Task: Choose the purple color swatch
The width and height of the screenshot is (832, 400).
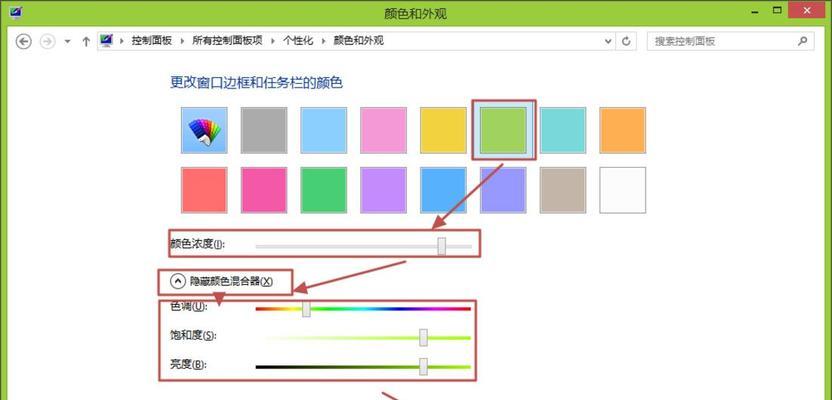Action: 384,190
